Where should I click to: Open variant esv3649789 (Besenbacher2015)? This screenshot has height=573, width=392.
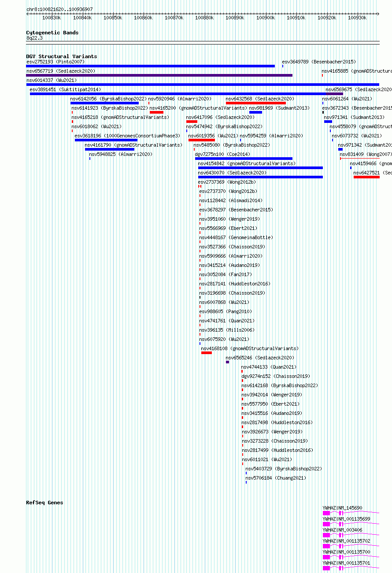tap(319, 62)
